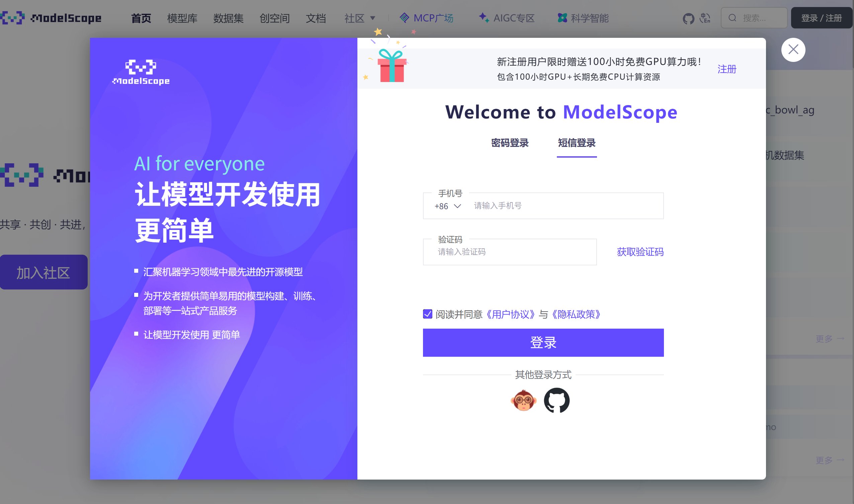Click the language switch icon in header
The height and width of the screenshot is (504, 854).
[x=705, y=18]
